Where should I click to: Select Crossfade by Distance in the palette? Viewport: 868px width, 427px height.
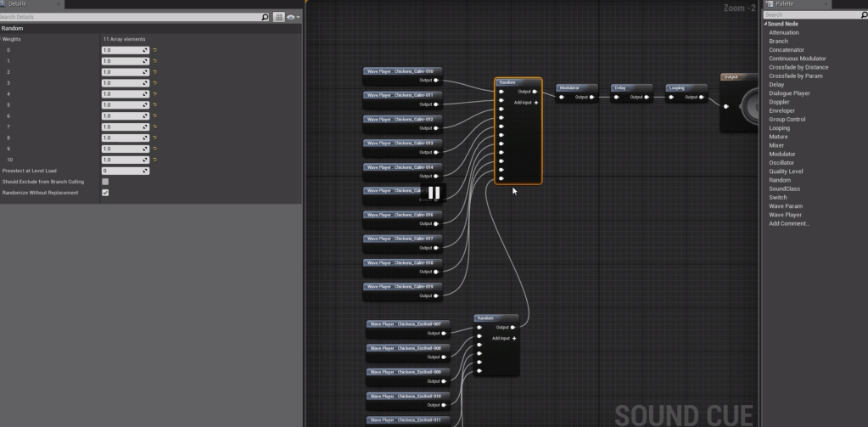798,67
